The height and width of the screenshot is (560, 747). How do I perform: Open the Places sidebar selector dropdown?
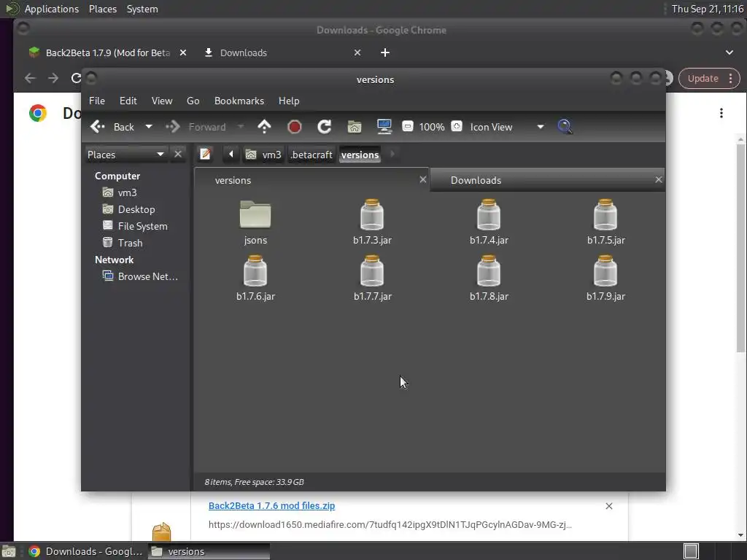[125, 155]
